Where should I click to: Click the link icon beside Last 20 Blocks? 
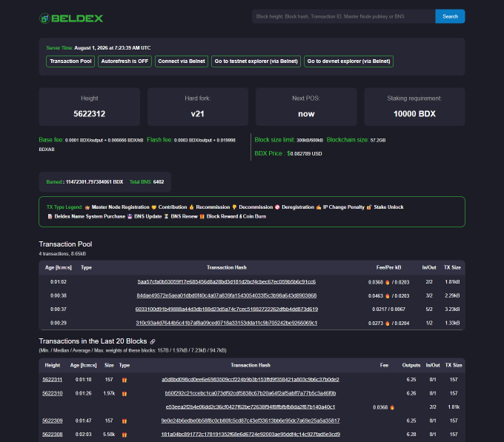[153, 341]
